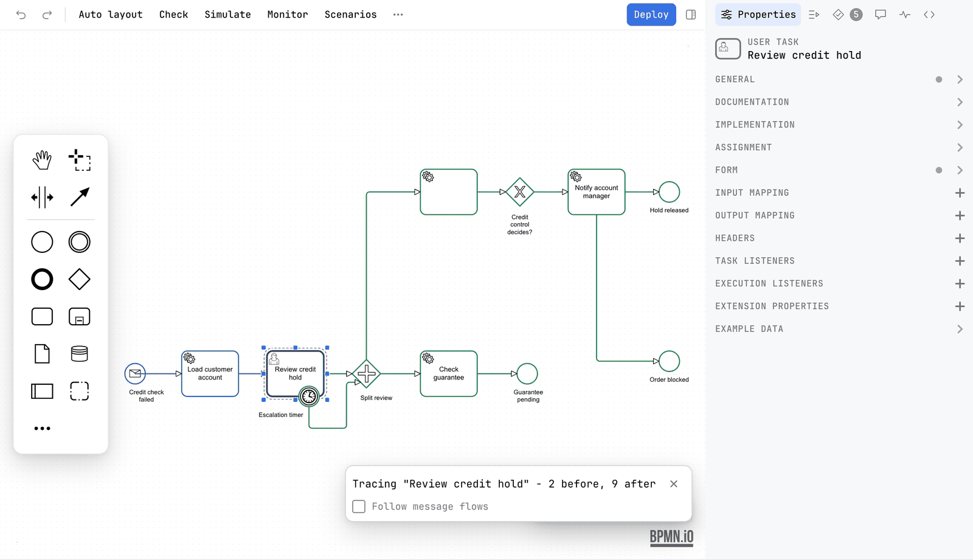The image size is (973, 560).
Task: Show the problems panel with badge 5
Action: pos(848,15)
